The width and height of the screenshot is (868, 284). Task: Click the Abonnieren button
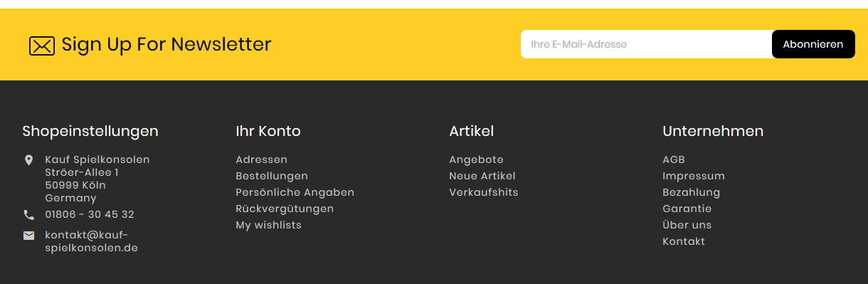click(813, 44)
